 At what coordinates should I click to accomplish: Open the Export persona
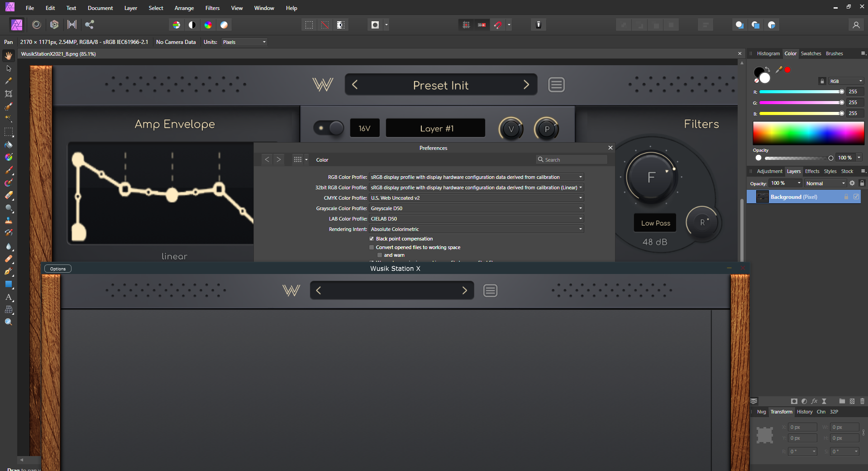pyautogui.click(x=90, y=24)
